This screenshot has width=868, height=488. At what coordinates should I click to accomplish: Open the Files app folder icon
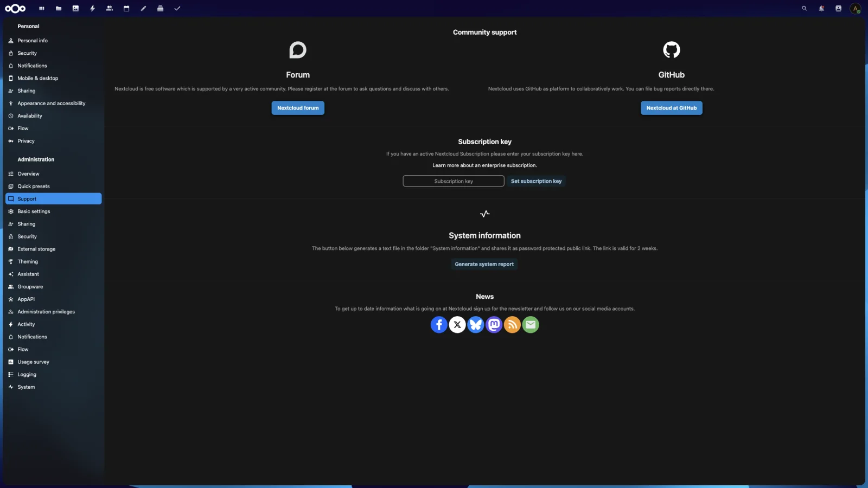coord(59,9)
